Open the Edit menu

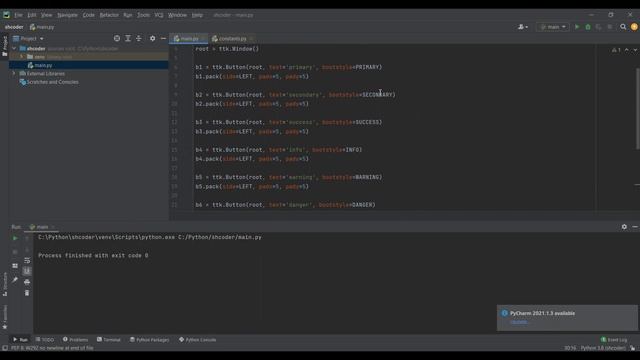[x=32, y=15]
